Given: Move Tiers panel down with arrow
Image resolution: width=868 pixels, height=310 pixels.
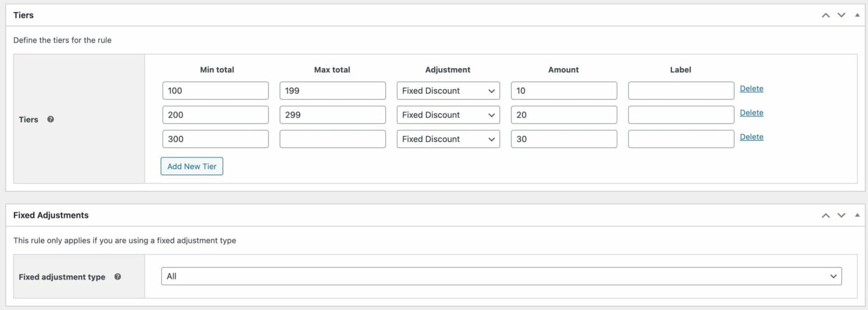Looking at the screenshot, I should tap(841, 15).
